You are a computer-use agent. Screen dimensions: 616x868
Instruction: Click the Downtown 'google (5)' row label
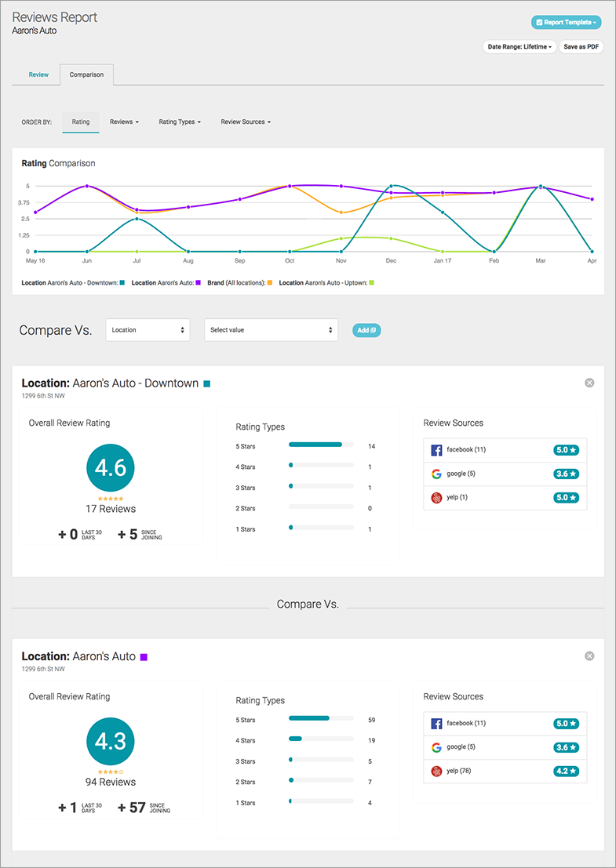461,474
